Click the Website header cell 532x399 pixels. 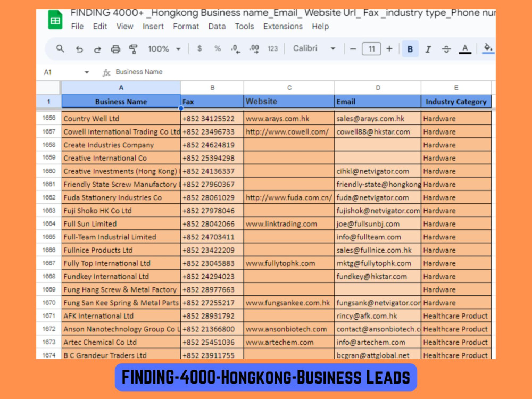click(289, 102)
